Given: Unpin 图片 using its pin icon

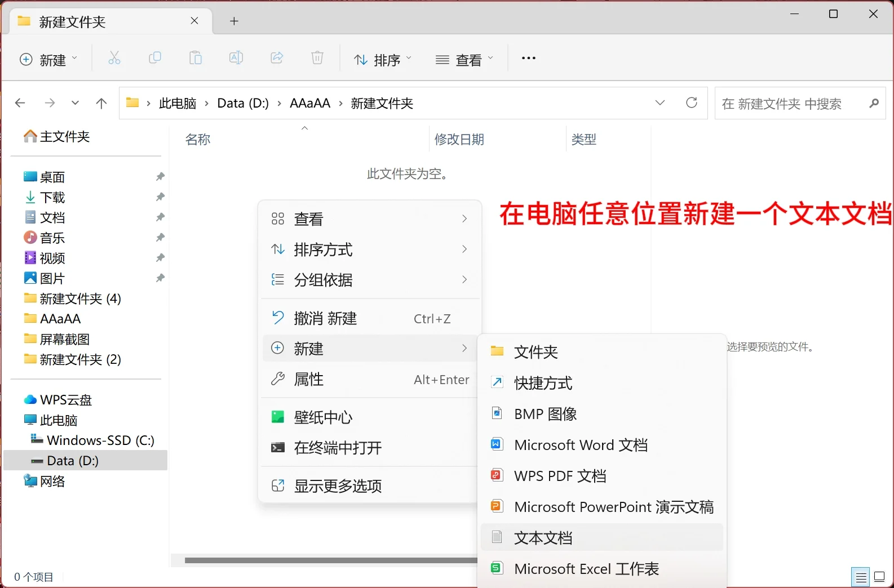Looking at the screenshot, I should [x=160, y=278].
